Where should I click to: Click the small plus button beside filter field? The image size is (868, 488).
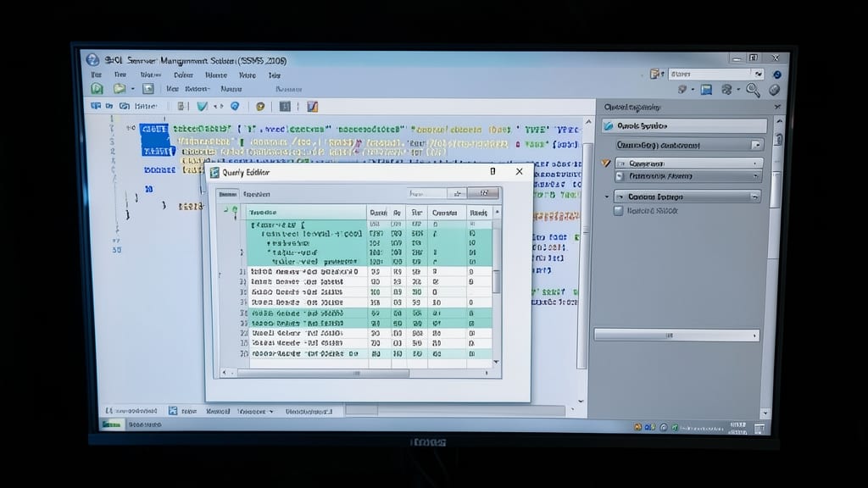(457, 193)
